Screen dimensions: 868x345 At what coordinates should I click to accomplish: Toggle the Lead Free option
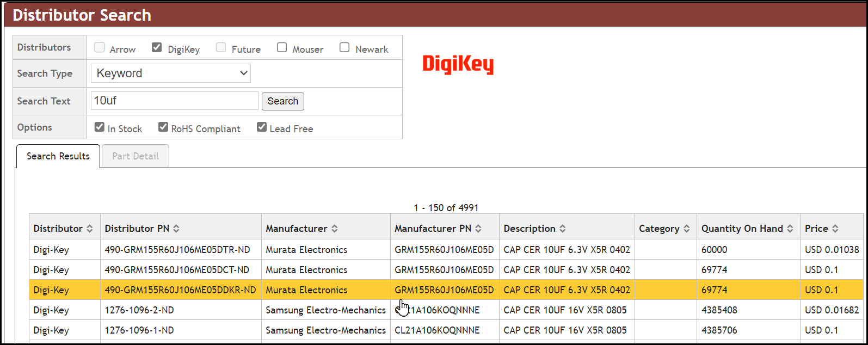[262, 127]
